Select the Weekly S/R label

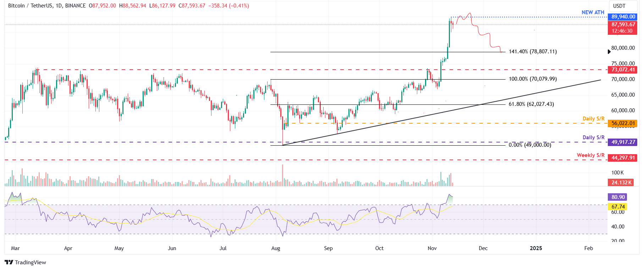tap(590, 155)
